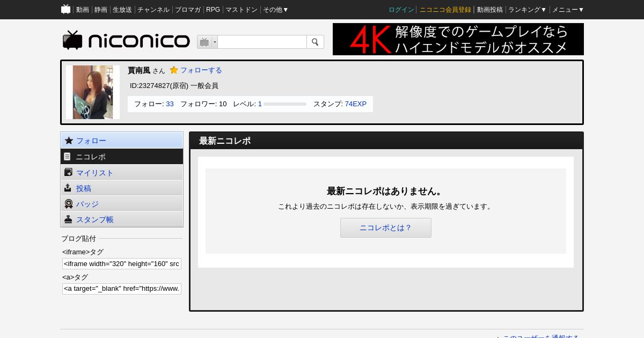Image resolution: width=644 pixels, height=338 pixels.
Task: Select the ニコレポ sidebar tab
Action: tap(122, 157)
